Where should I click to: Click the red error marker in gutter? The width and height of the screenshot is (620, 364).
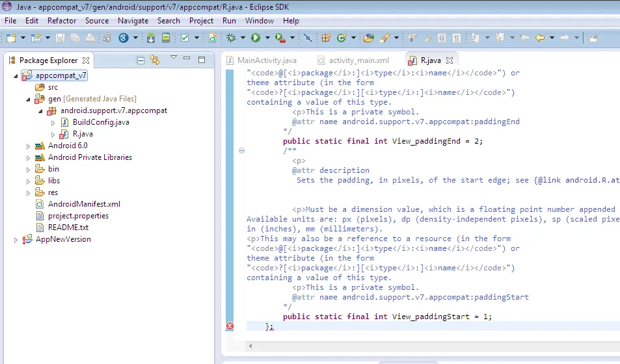[230, 326]
